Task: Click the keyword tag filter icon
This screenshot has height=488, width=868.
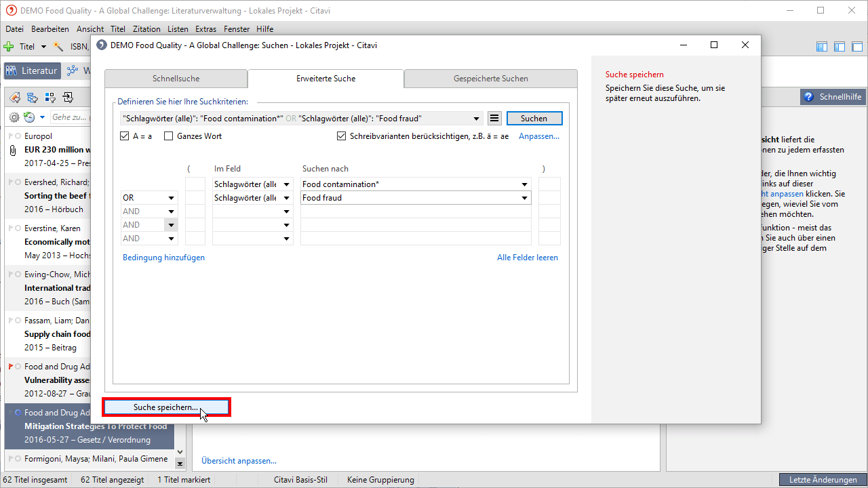Action: pyautogui.click(x=14, y=98)
